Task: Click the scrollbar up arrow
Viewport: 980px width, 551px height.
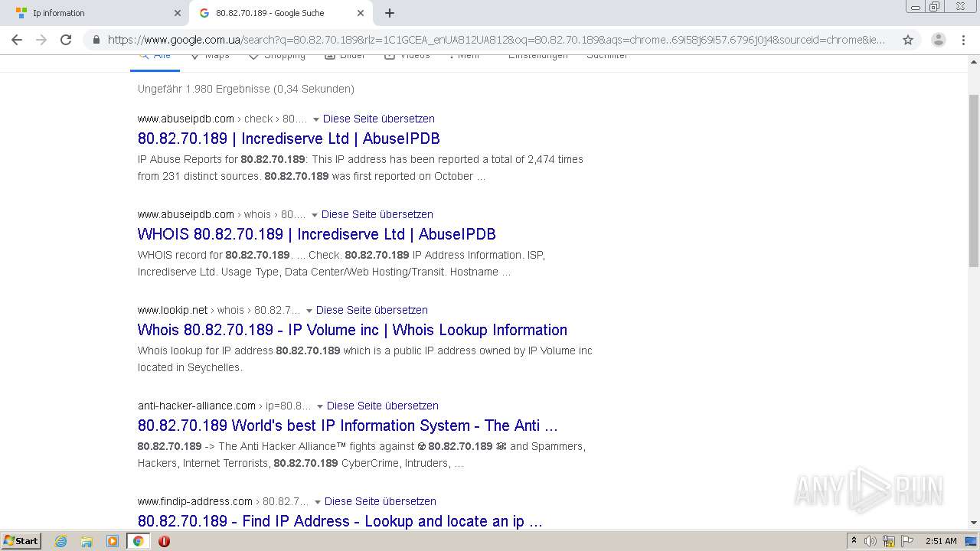Action: point(974,60)
